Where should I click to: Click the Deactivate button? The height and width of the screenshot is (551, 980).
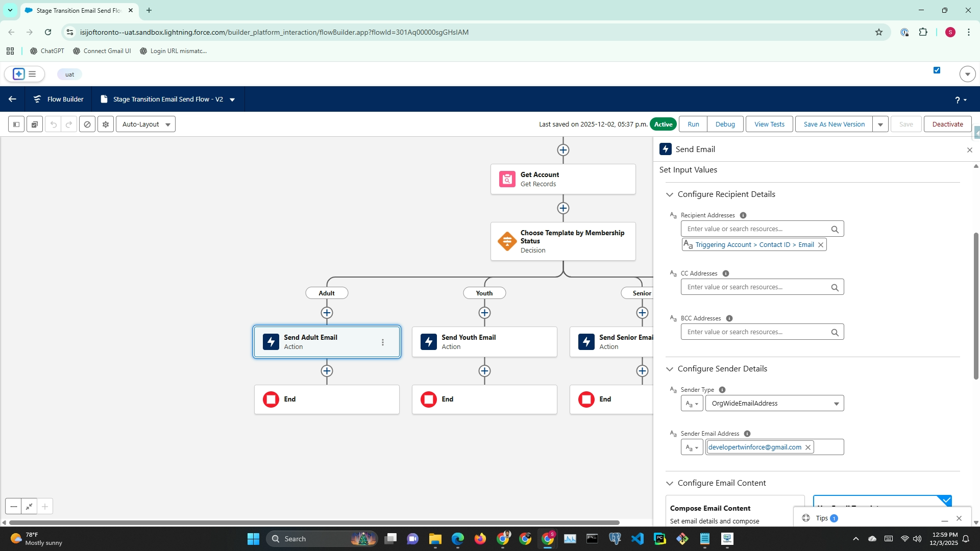(947, 124)
